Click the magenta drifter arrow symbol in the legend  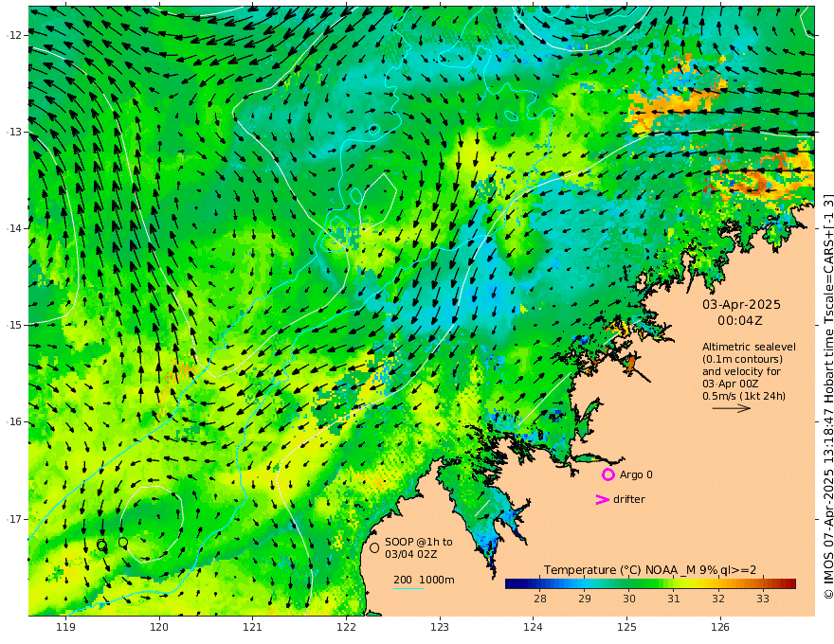(x=602, y=499)
